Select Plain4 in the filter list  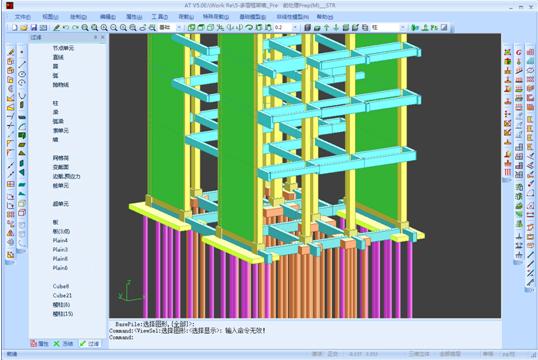point(60,240)
